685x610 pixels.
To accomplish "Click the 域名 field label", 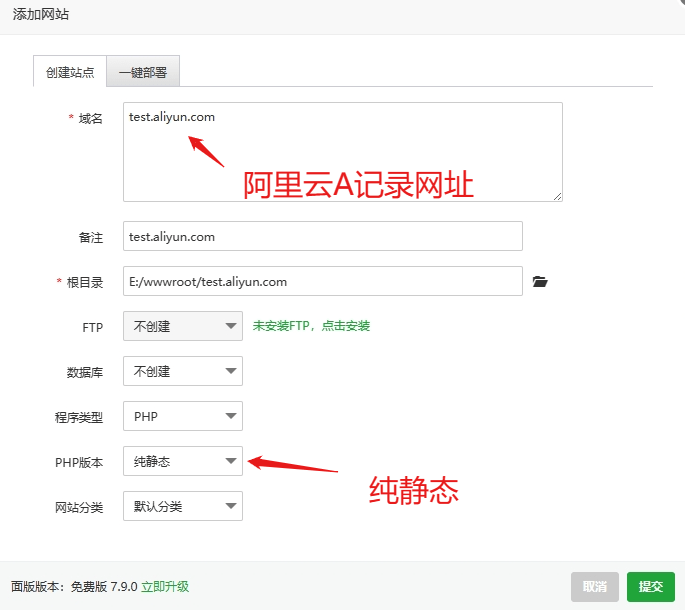I will [90, 118].
